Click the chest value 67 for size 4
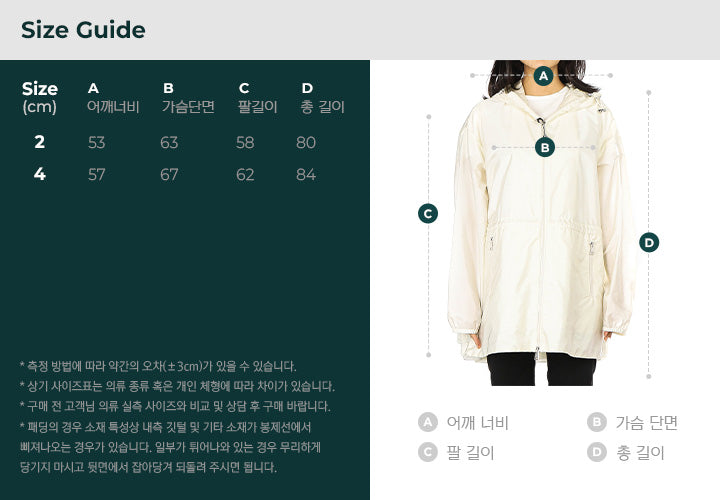Screen dimensions: 720x500 (169, 174)
